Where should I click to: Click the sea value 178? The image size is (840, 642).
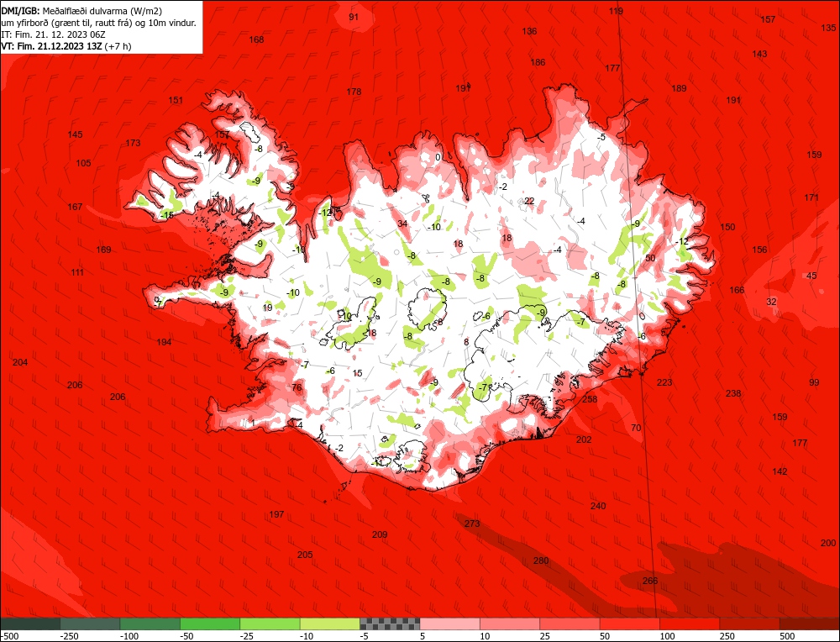[x=354, y=92]
